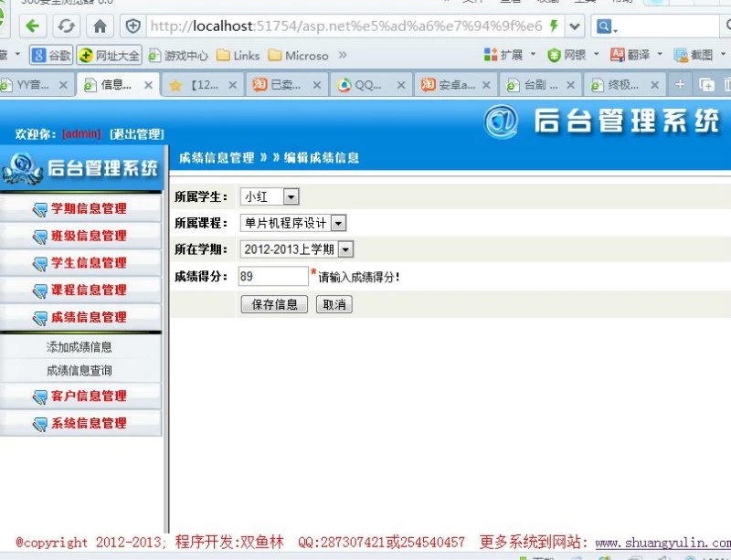Click the 成绩得分 score input field
This screenshot has width=731, height=560.
point(273,276)
